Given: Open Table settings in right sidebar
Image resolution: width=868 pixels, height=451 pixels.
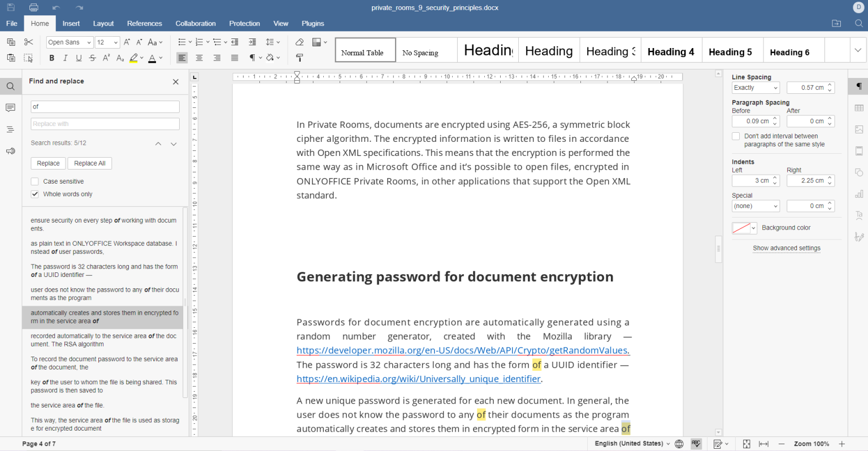Looking at the screenshot, I should coord(859,107).
